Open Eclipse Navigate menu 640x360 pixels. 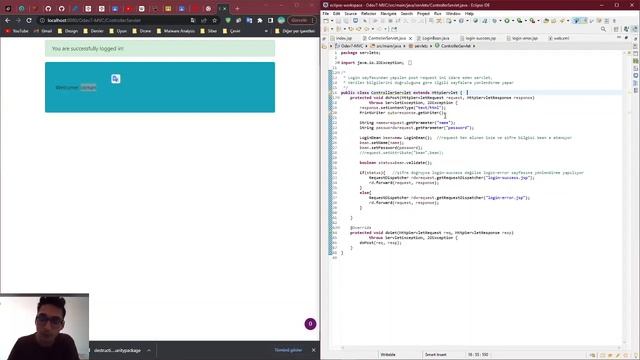[388, 13]
